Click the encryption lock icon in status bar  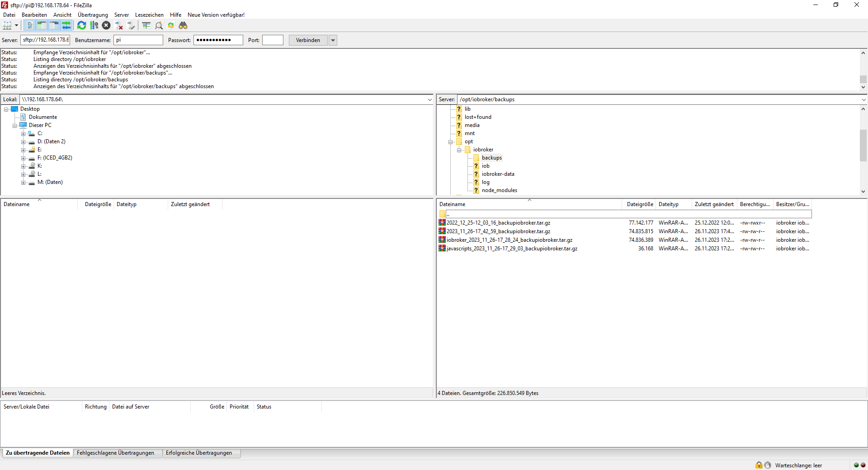point(759,465)
